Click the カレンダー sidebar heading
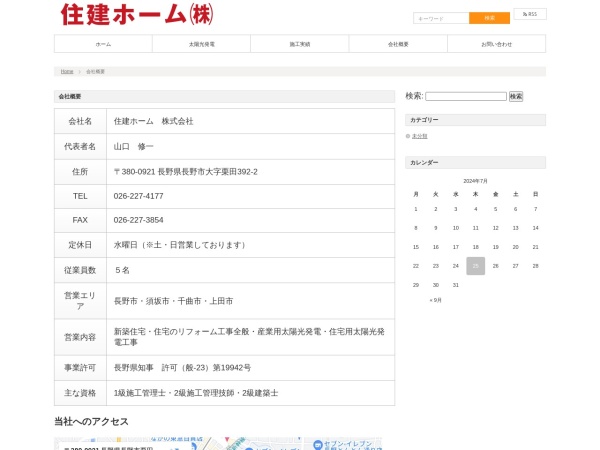The height and width of the screenshot is (450, 600). tap(475, 163)
